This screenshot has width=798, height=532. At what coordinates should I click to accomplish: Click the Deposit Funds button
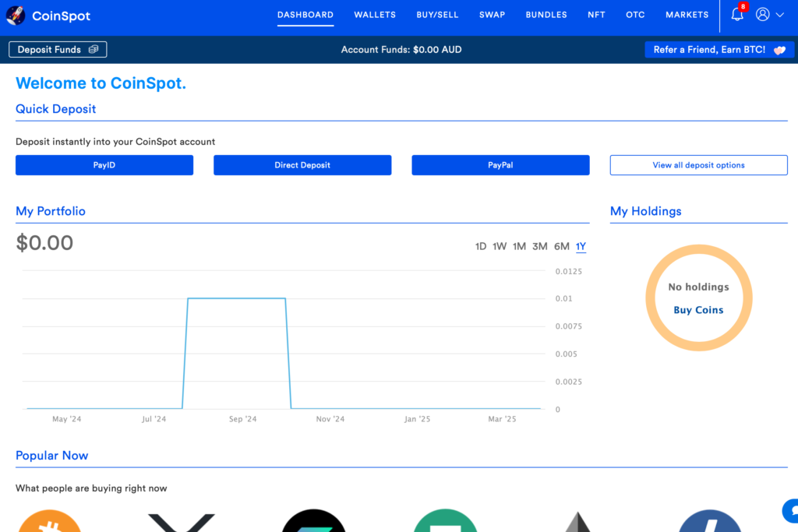(x=58, y=49)
